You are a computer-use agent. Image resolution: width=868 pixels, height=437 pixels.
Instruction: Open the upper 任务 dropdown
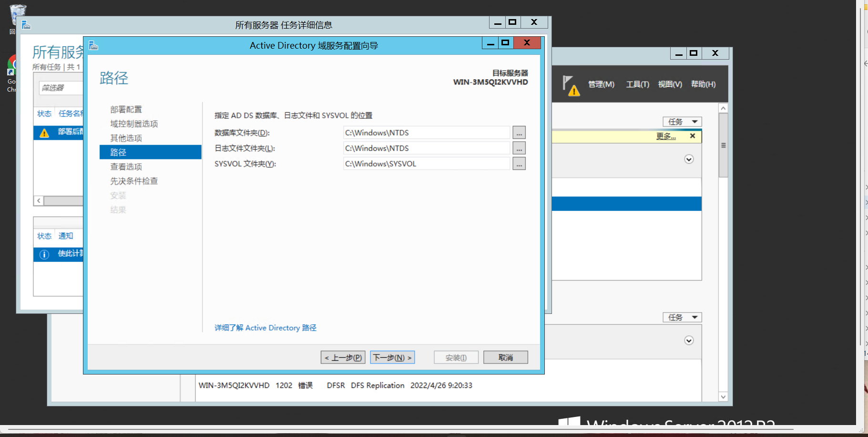click(x=682, y=122)
